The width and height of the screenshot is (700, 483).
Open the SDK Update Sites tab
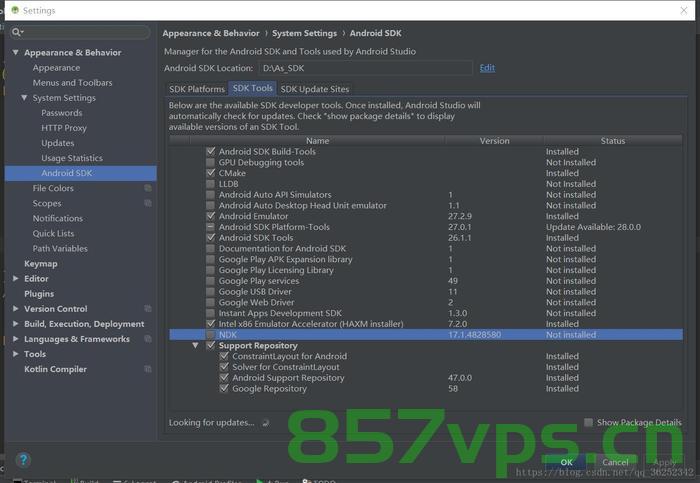coord(315,89)
